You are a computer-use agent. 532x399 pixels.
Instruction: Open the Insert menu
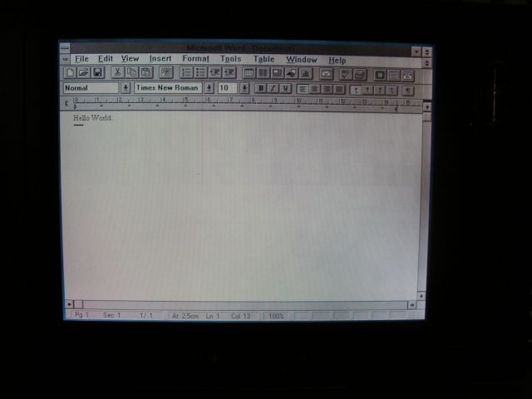[x=160, y=59]
